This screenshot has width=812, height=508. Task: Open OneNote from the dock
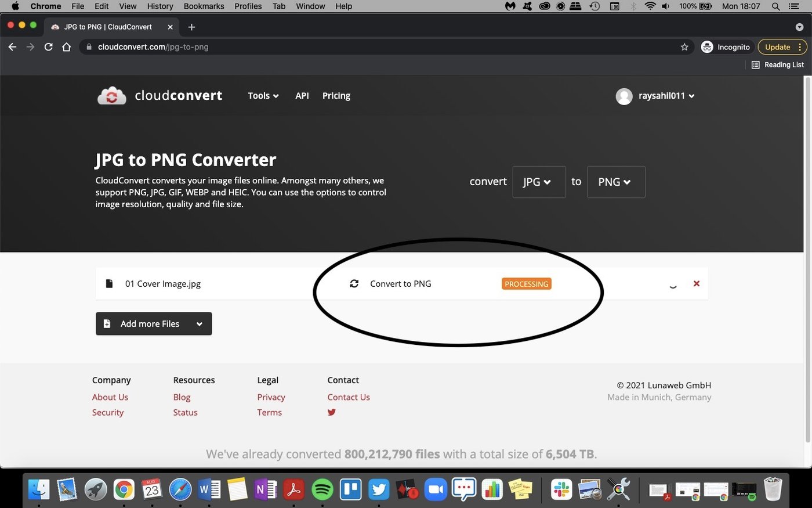[265, 489]
